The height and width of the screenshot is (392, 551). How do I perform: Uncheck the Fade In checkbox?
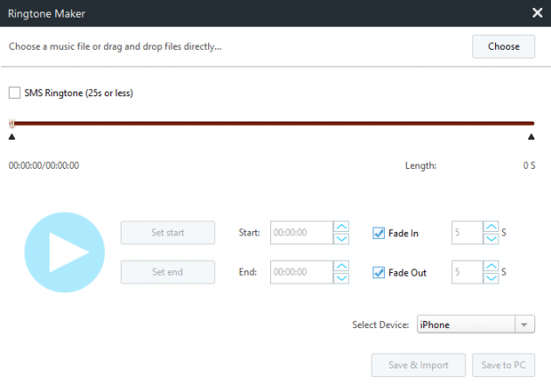click(379, 233)
